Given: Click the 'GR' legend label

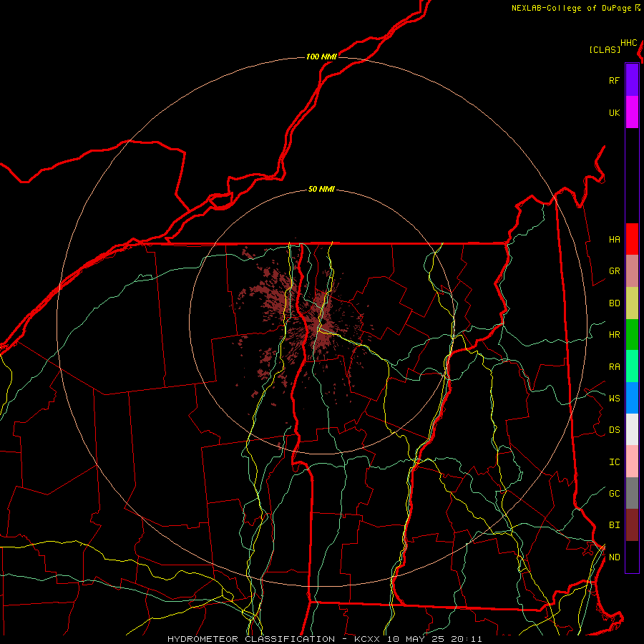Looking at the screenshot, I should point(614,271).
